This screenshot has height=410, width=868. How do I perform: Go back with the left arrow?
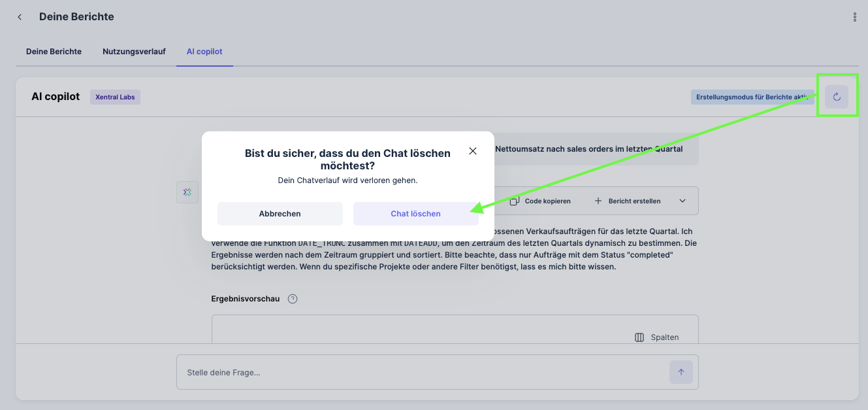[x=20, y=17]
